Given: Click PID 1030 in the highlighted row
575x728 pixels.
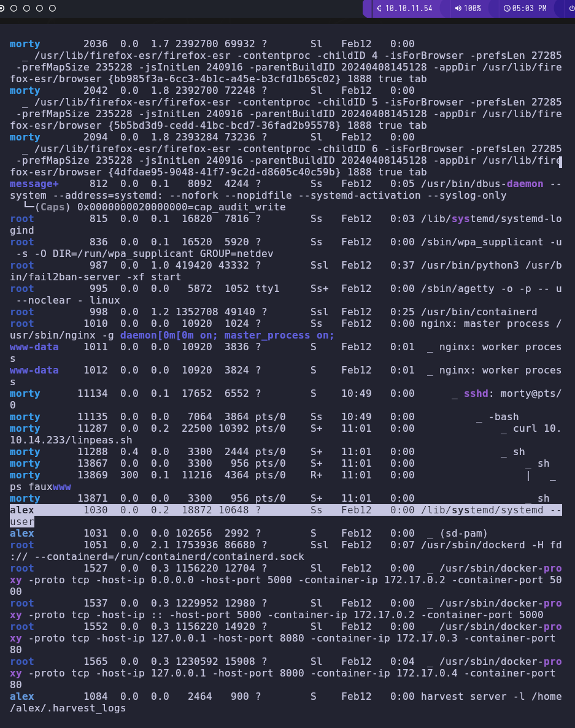Looking at the screenshot, I should 95,510.
